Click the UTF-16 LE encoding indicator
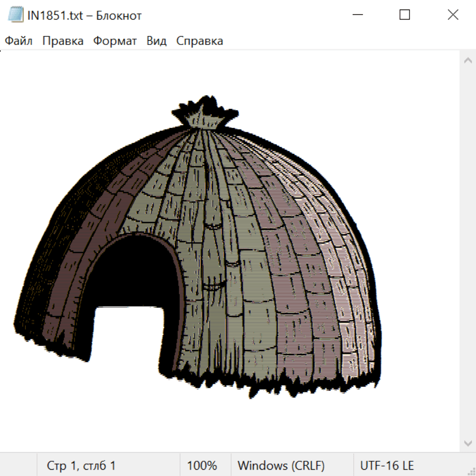Image resolution: width=476 pixels, height=476 pixels. click(x=387, y=466)
